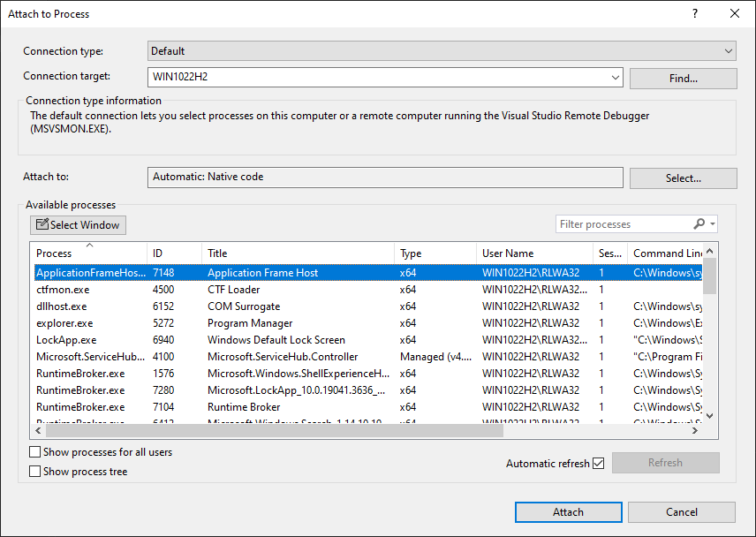Click the Select... button for Attach to
The width and height of the screenshot is (756, 537).
pos(683,178)
